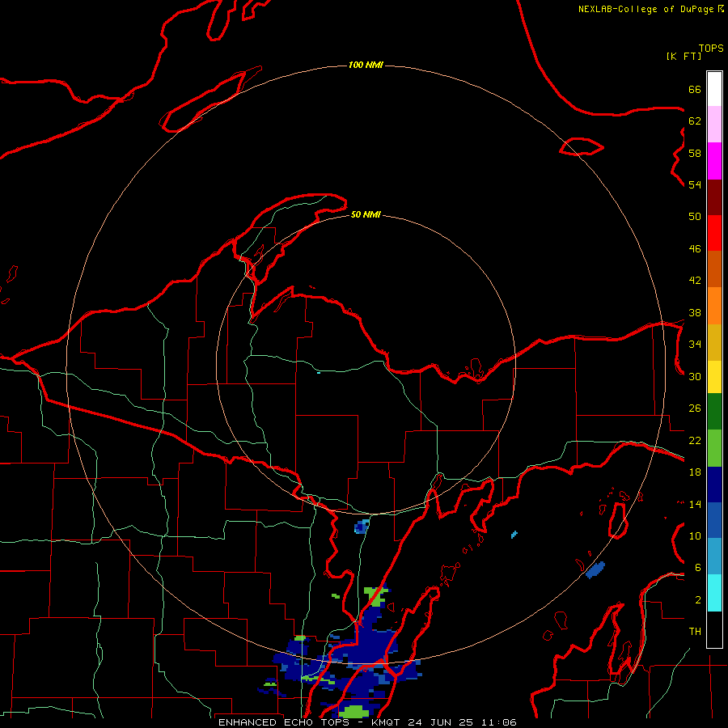Click the legend value 34
The width and height of the screenshot is (728, 728).
coord(695,345)
